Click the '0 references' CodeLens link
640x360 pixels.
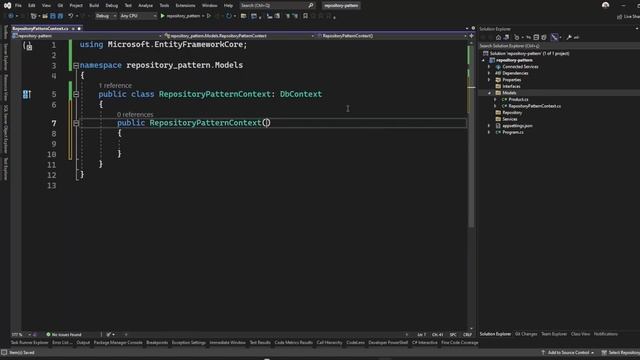pos(135,115)
